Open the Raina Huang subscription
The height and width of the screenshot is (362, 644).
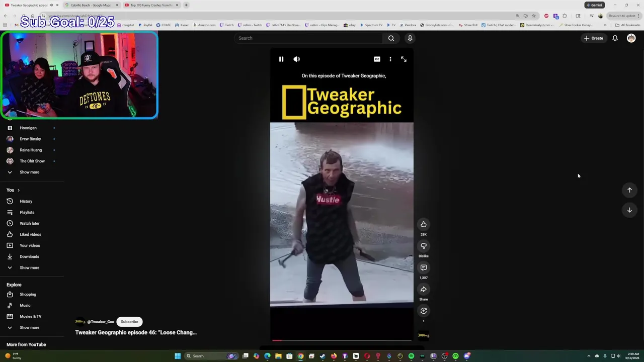click(x=31, y=150)
